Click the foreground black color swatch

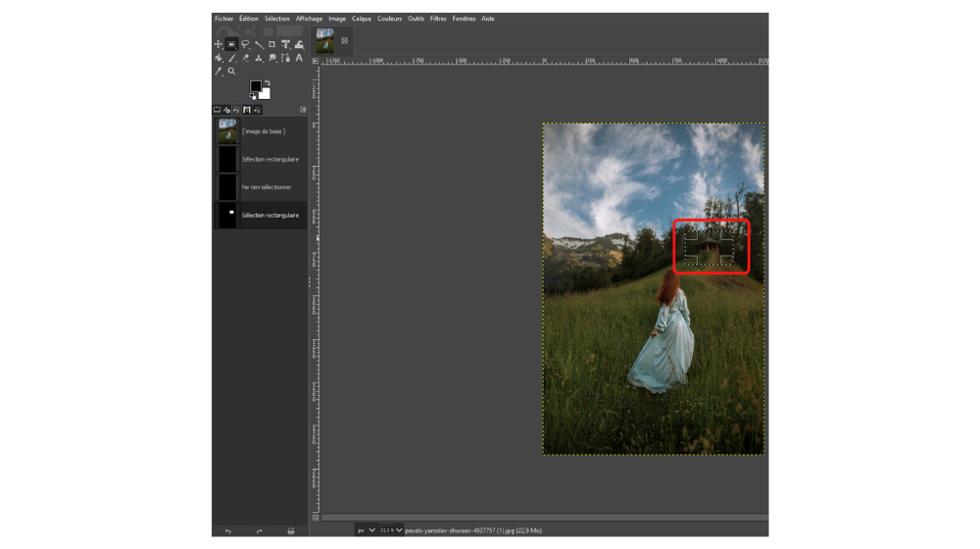pos(255,85)
